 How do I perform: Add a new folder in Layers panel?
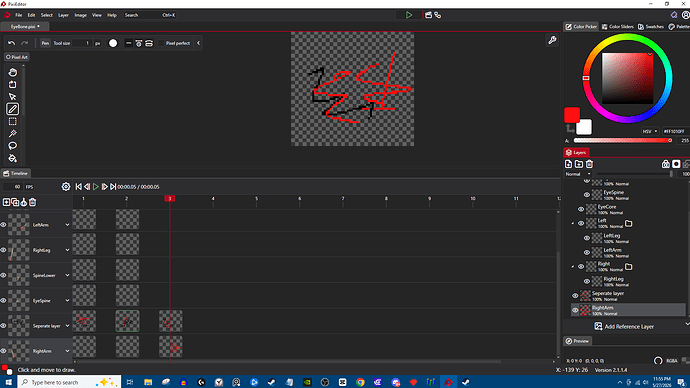579,164
